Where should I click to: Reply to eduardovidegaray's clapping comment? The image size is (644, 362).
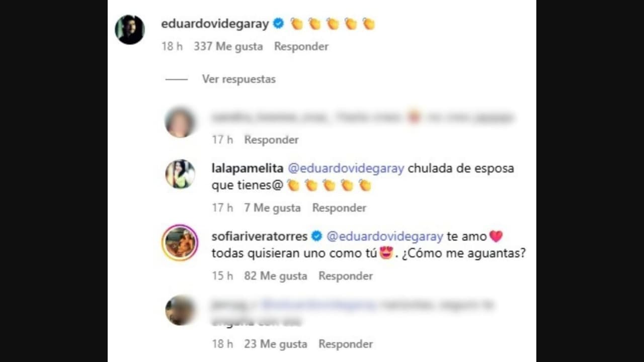(x=301, y=46)
